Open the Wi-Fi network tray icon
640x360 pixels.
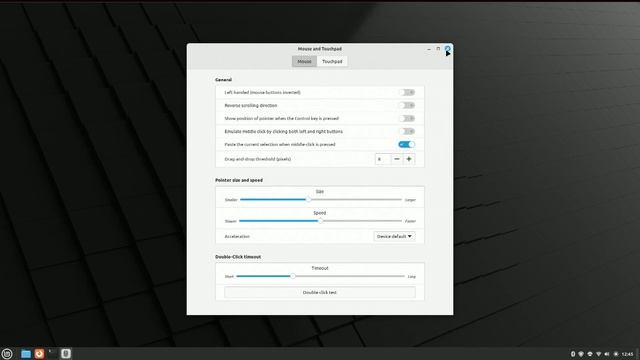[598, 354]
